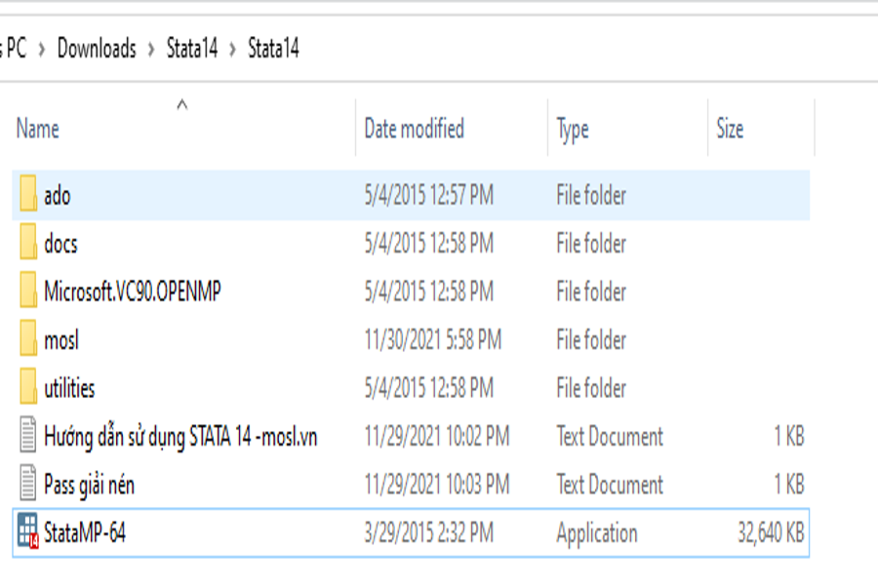Screen dimensions: 878x588
Task: Click the Hướng dẫn sử dụng text file icon
Action: (28, 435)
